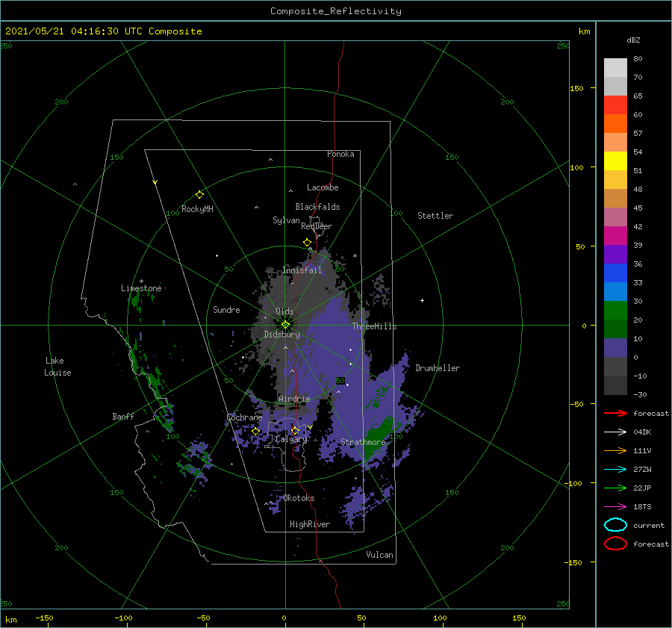Select the magenta 18TS arrow legend icon

615,507
